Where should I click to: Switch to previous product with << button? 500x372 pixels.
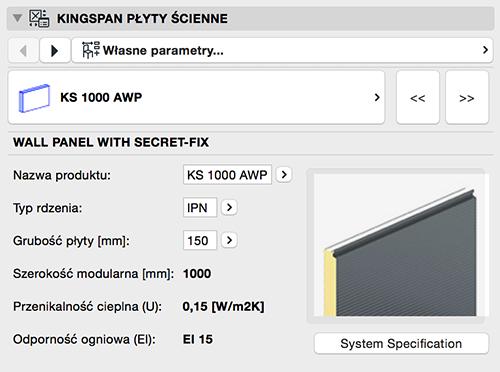(x=418, y=98)
